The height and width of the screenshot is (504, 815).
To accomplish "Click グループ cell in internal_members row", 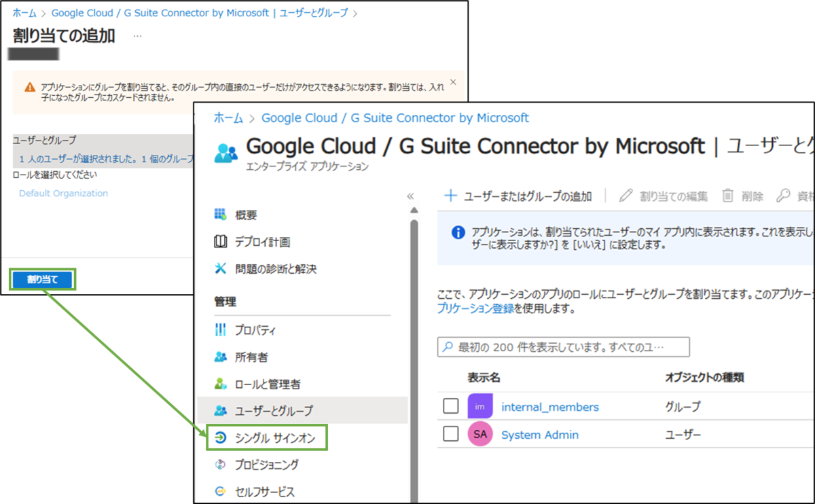I will click(x=683, y=407).
